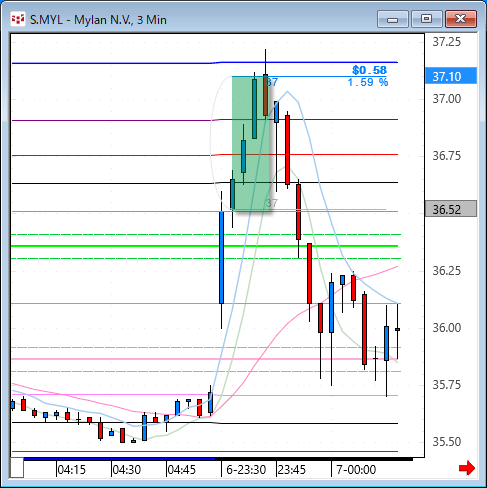Minimize the chart window

click(393, 19)
